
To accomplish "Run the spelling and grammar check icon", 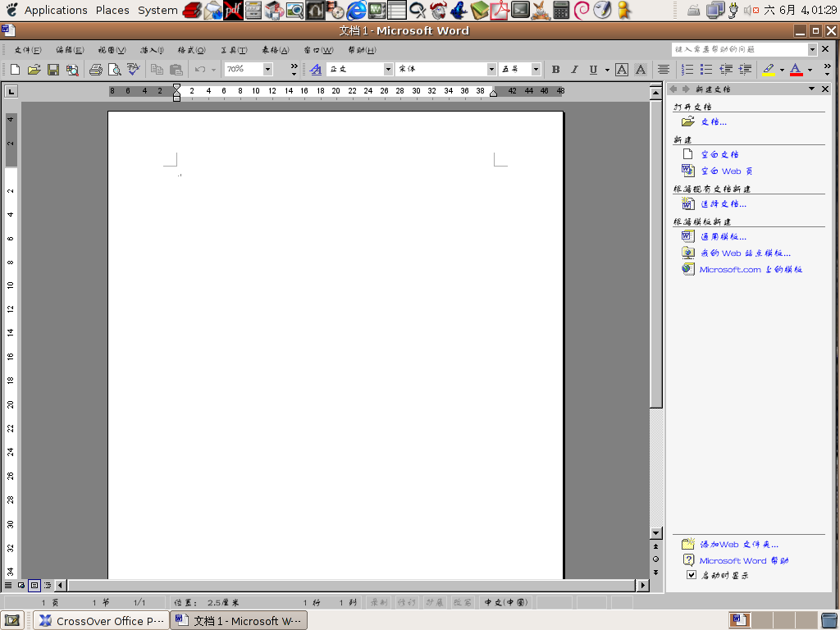I will [x=134, y=69].
